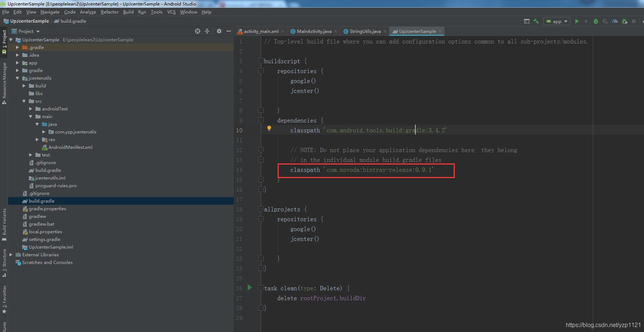Image resolution: width=644 pixels, height=332 pixels.
Task: Expand External Libraries node
Action: pyautogui.click(x=11, y=255)
